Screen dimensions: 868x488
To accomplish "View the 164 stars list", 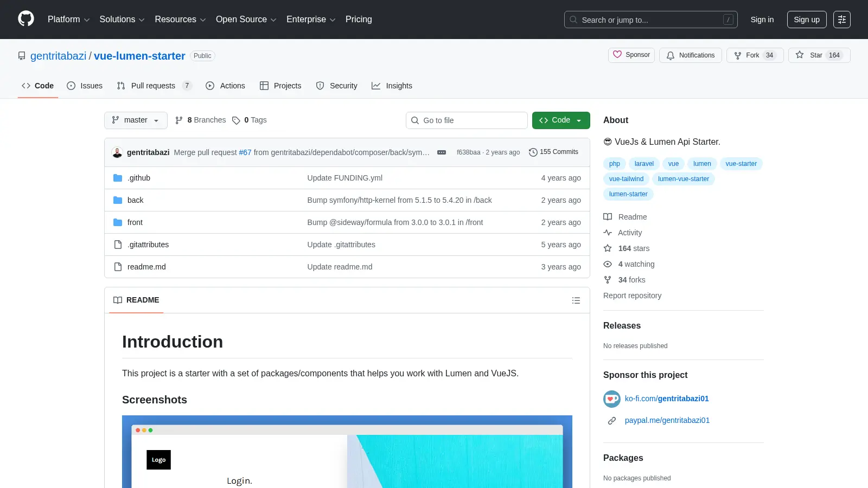I will click(627, 248).
